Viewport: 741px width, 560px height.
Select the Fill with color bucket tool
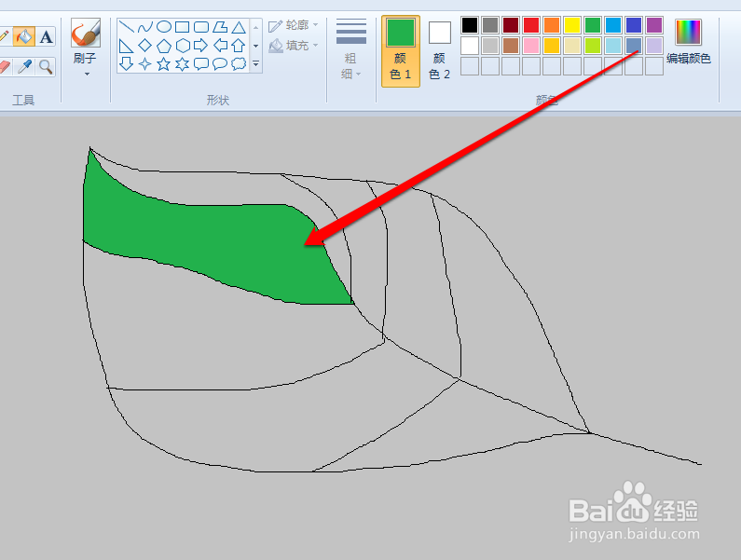click(23, 36)
